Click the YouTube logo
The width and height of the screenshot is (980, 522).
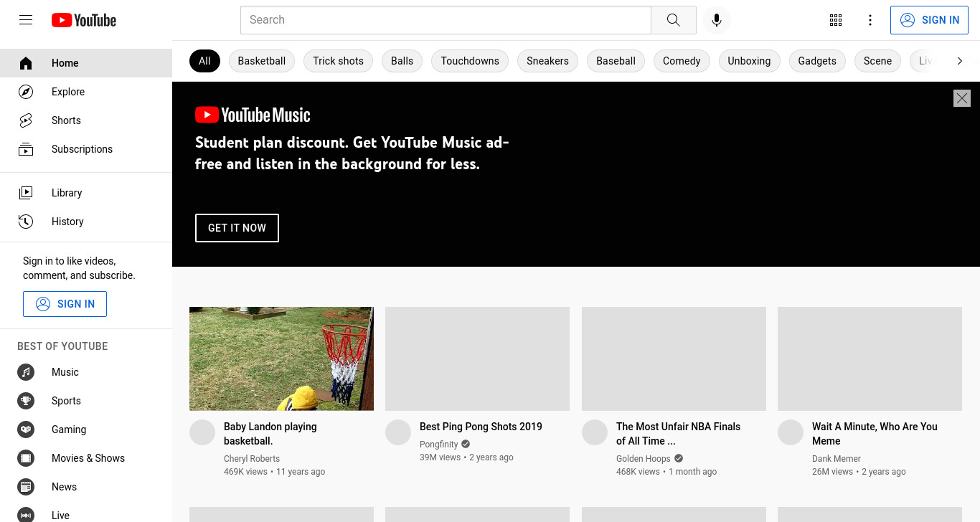click(x=84, y=20)
